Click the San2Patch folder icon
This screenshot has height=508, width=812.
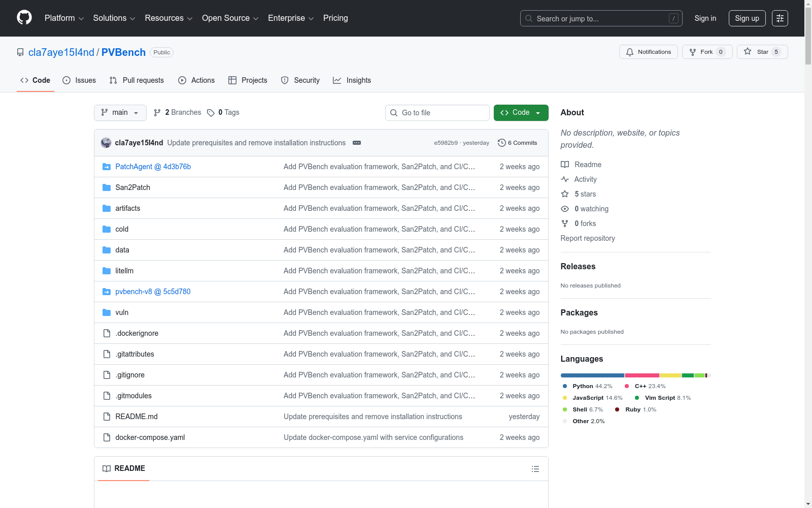[x=107, y=187]
